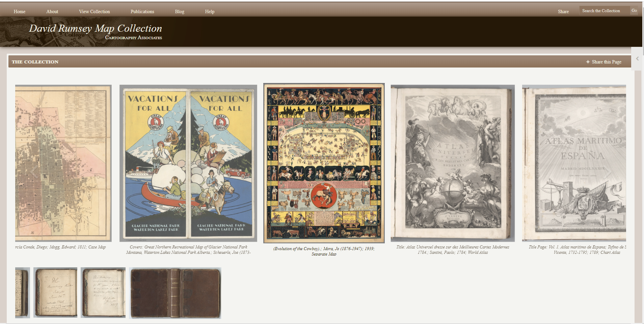
Task: Open the Atlas Maritimo de Espana thumbnail
Action: click(x=574, y=163)
